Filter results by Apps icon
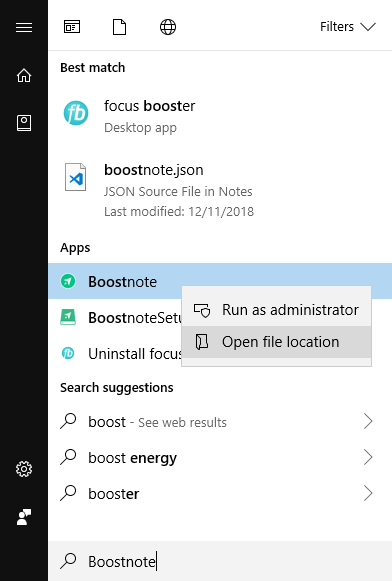The width and height of the screenshot is (392, 581). coord(72,27)
